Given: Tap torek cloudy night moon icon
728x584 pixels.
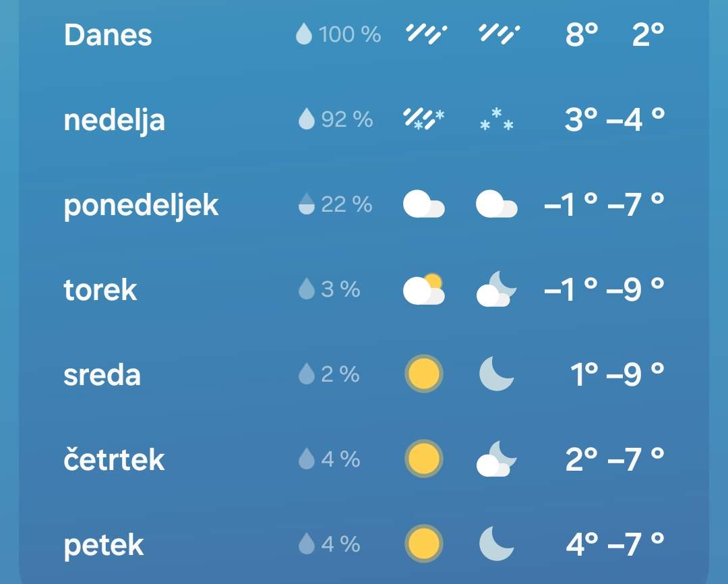Looking at the screenshot, I should (497, 289).
